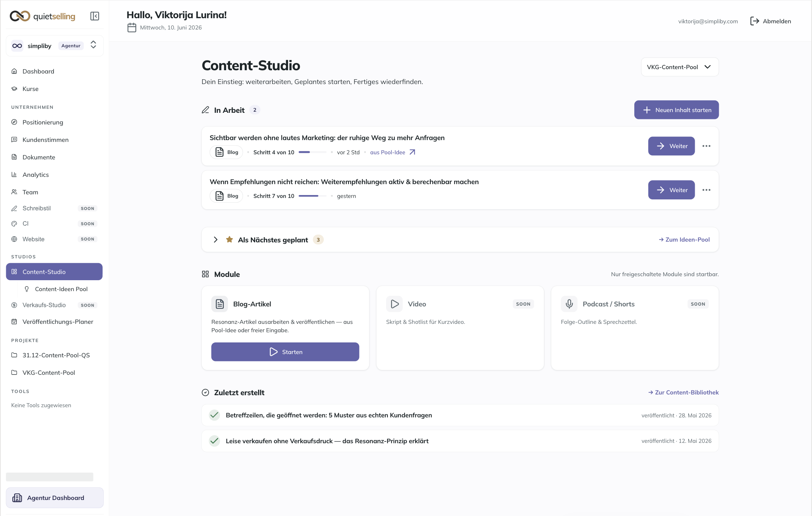This screenshot has height=516, width=812.
Task: Click the gold star icon next to Als Nächstes geplant
Action: tap(229, 239)
